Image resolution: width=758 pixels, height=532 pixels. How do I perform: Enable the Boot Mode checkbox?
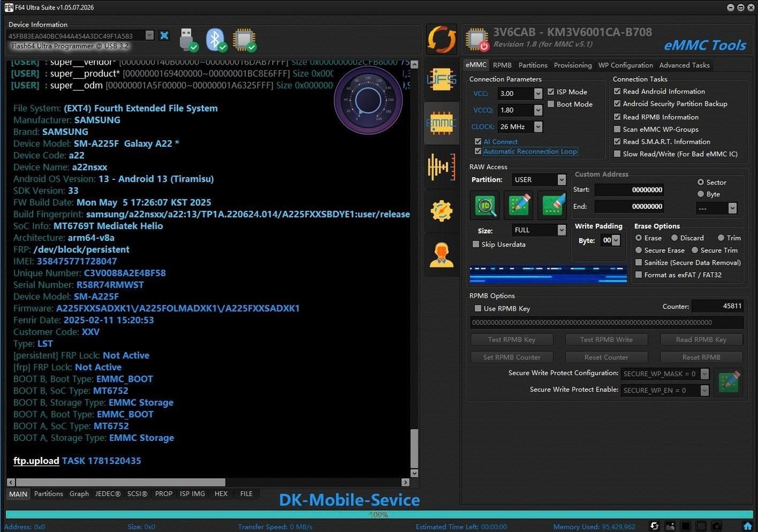(551, 104)
